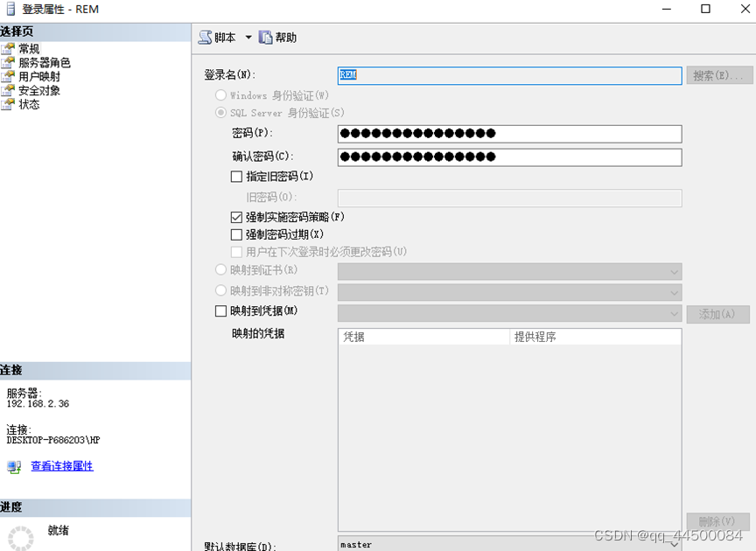
Task: Open the 默认数据库 master dropdown
Action: coord(674,544)
